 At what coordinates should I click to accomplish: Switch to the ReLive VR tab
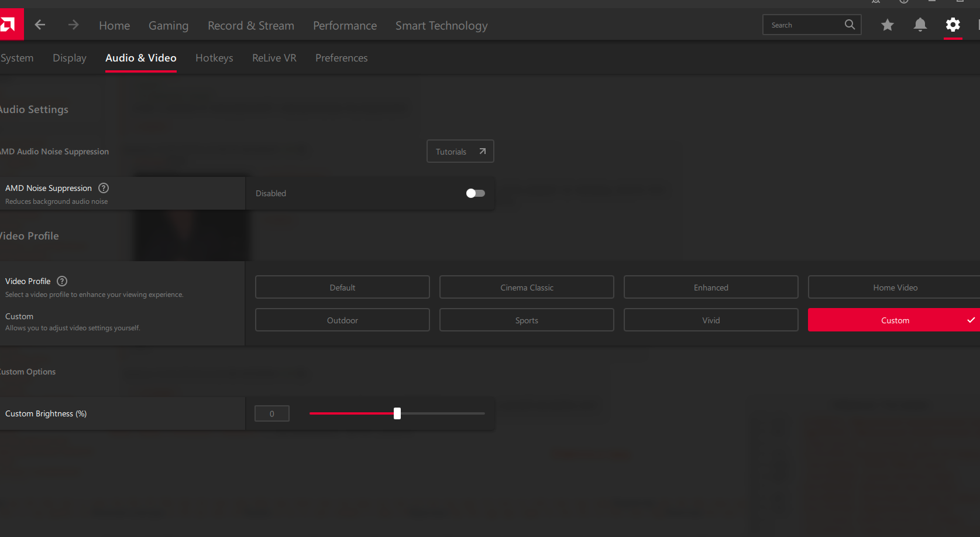(274, 58)
